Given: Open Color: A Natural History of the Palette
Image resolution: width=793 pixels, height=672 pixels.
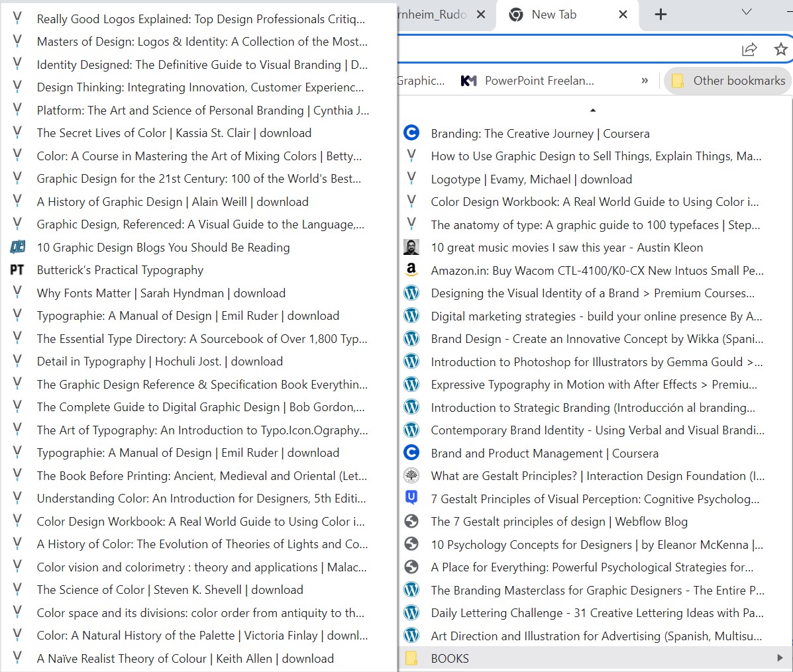Looking at the screenshot, I should [x=198, y=635].
